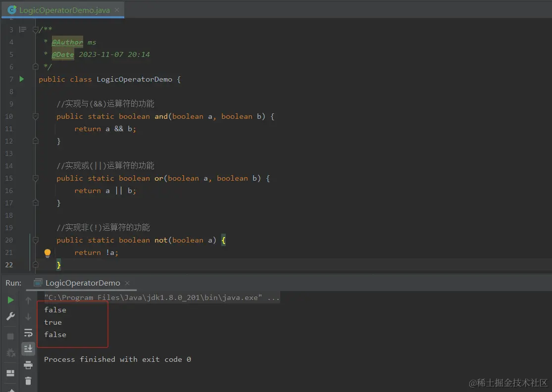This screenshot has width=552, height=392.
Task: Click the date text 2023-11-07 20:14
Action: pos(114,54)
